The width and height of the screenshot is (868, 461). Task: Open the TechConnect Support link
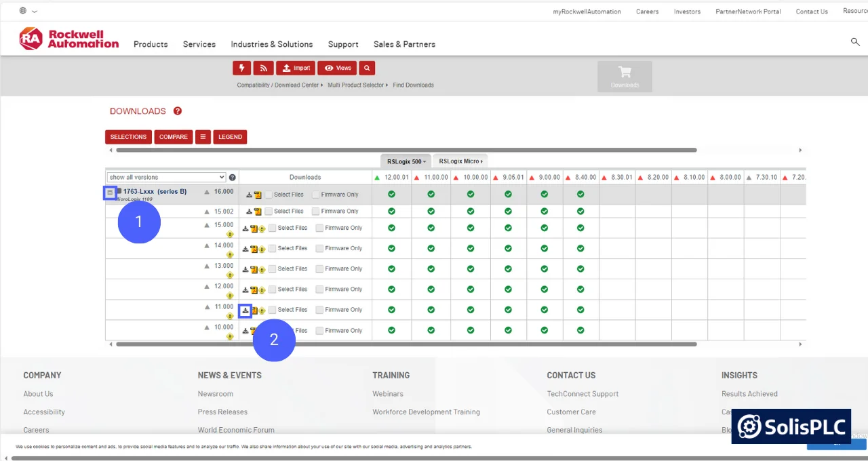click(x=583, y=394)
